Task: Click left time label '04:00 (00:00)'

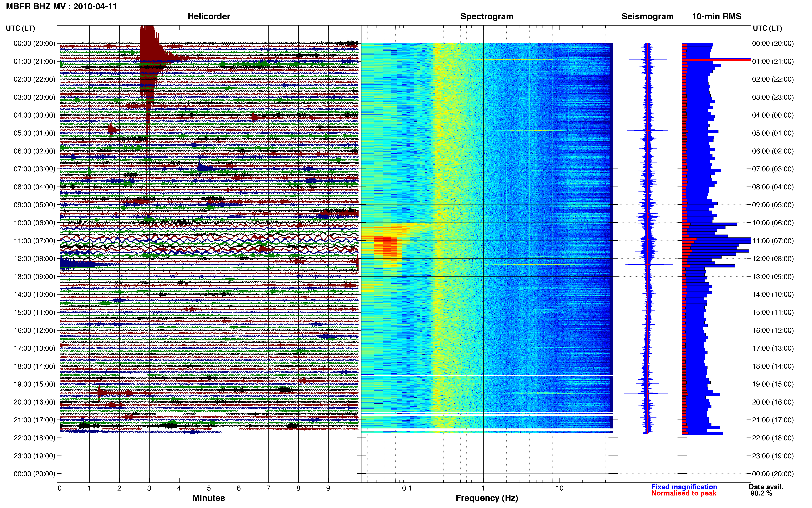Action: (34, 115)
